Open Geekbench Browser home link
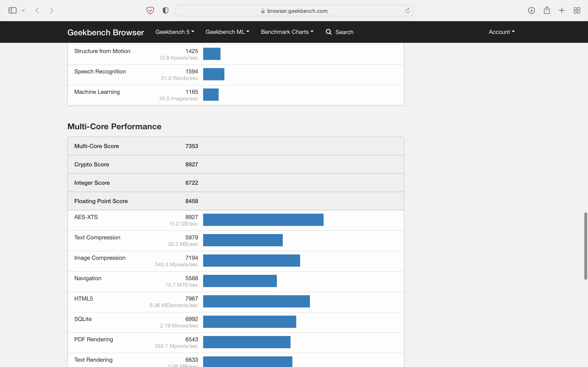588x367 pixels. coord(105,32)
